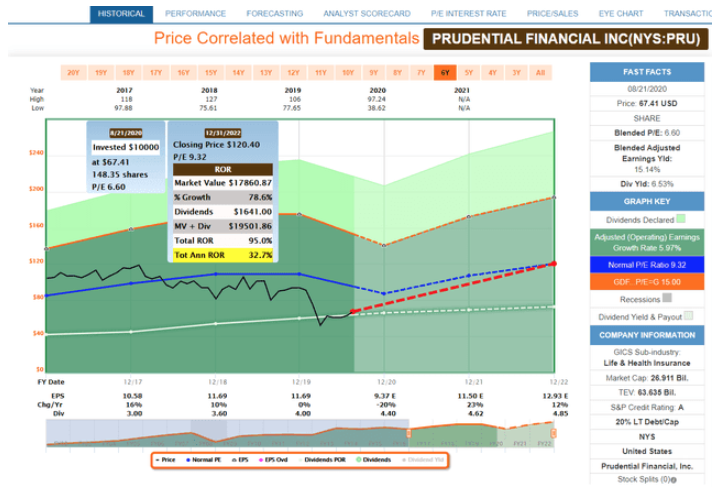
Task: Click the Recessions gray swatch
Action: (x=667, y=298)
